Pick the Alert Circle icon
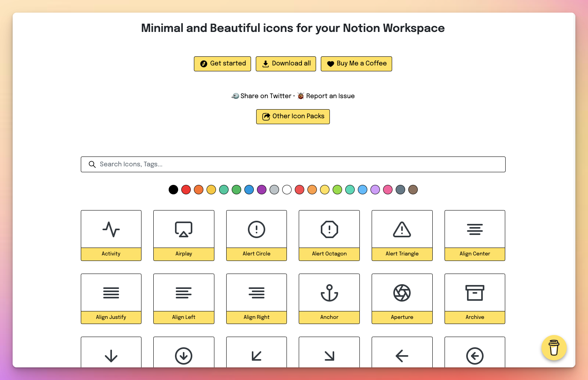The image size is (588, 380). coord(257,235)
